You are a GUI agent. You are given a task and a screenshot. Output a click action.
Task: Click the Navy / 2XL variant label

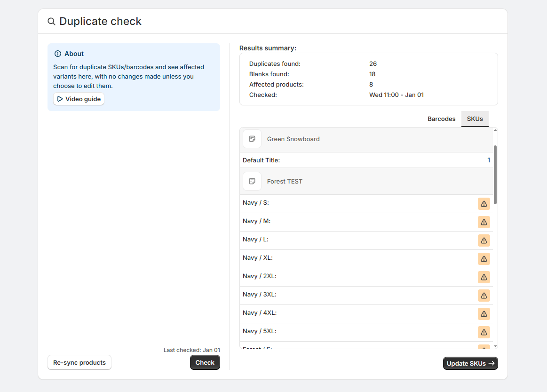(x=260, y=276)
